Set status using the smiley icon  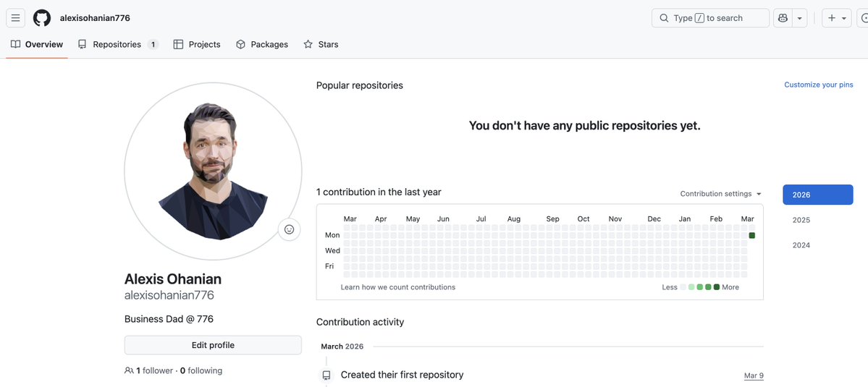(x=289, y=229)
